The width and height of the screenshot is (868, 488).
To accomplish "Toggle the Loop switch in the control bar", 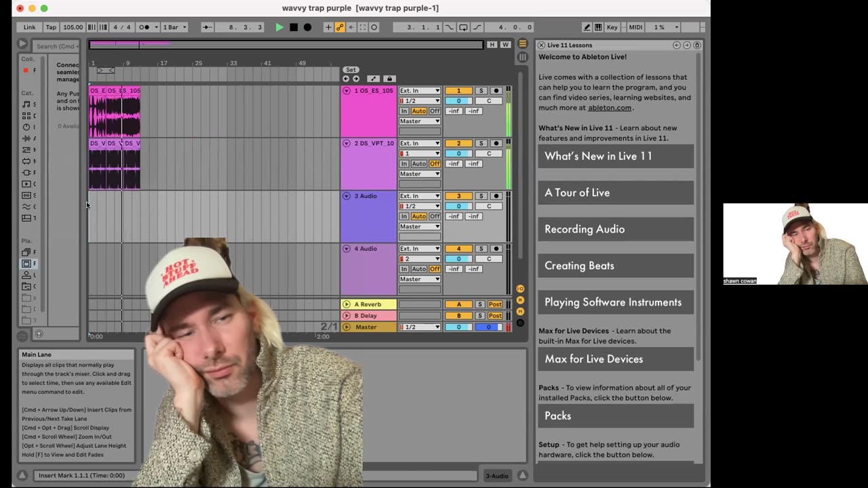I will (463, 27).
